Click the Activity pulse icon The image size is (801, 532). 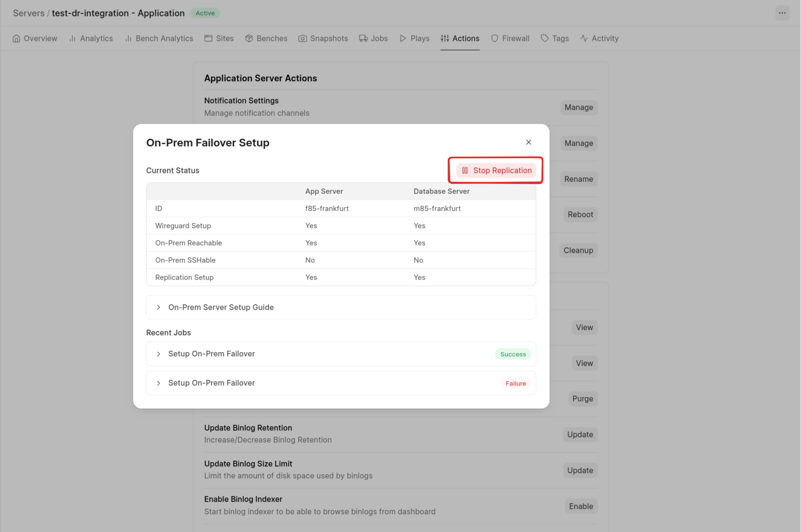click(x=584, y=38)
